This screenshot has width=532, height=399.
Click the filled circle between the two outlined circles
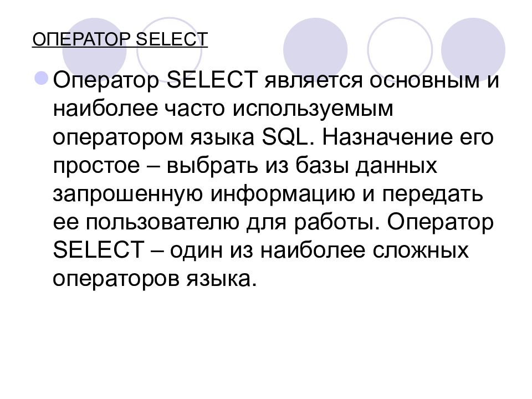315,50
